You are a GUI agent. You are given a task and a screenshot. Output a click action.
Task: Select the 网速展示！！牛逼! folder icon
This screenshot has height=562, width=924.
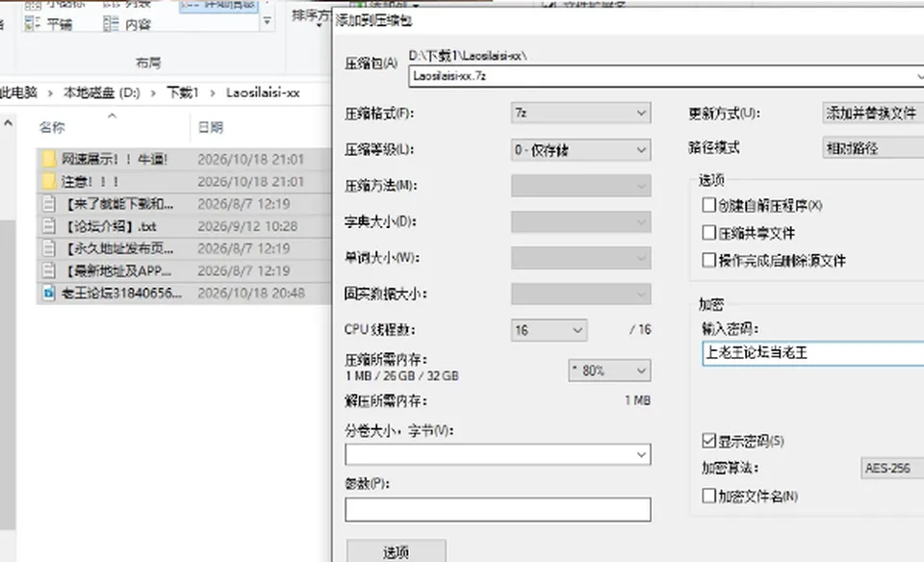(49, 159)
